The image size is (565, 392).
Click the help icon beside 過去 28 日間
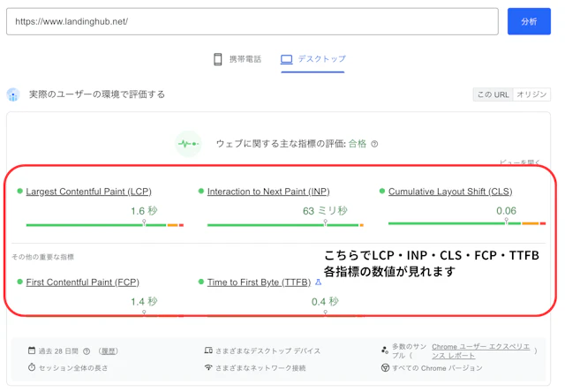[87, 351]
